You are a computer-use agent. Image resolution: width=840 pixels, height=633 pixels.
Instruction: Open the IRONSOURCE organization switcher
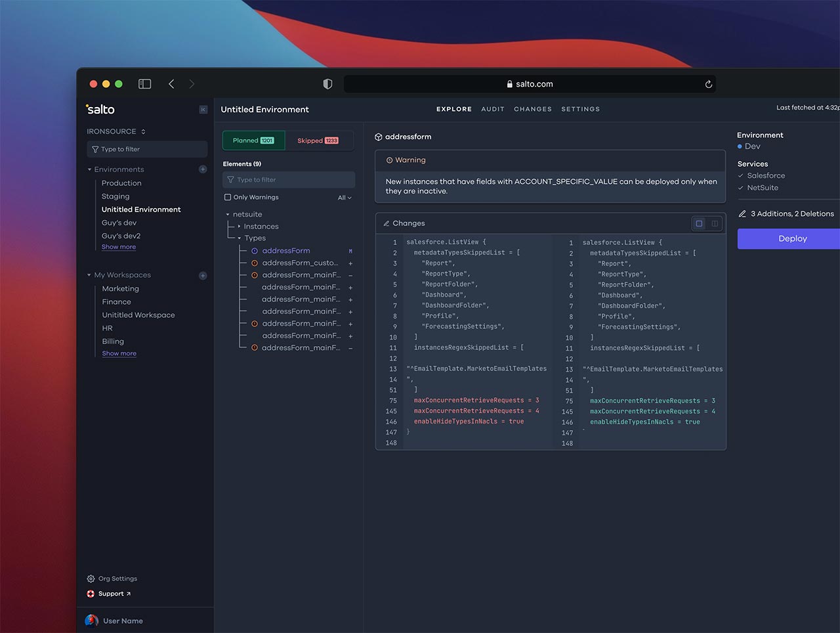[116, 131]
